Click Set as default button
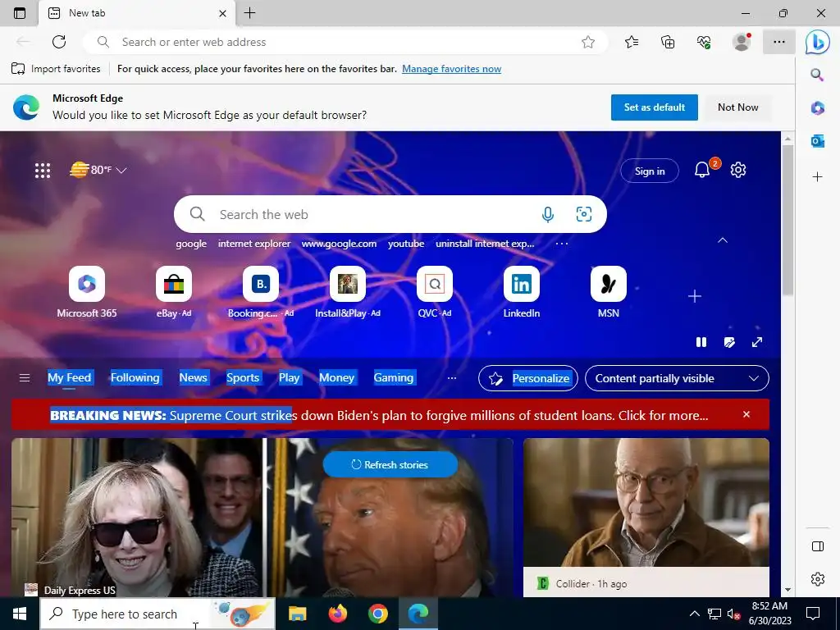Image resolution: width=840 pixels, height=630 pixels. click(x=654, y=107)
